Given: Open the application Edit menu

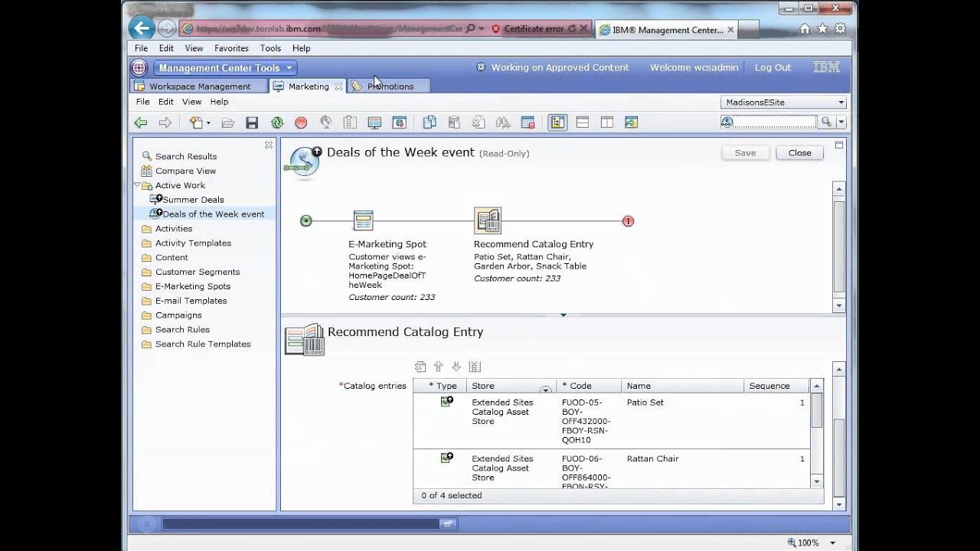Looking at the screenshot, I should pos(166,102).
